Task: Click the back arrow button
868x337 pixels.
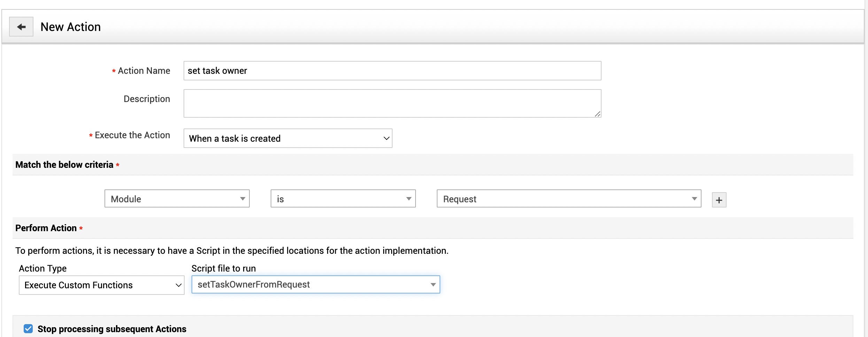Action: tap(21, 27)
